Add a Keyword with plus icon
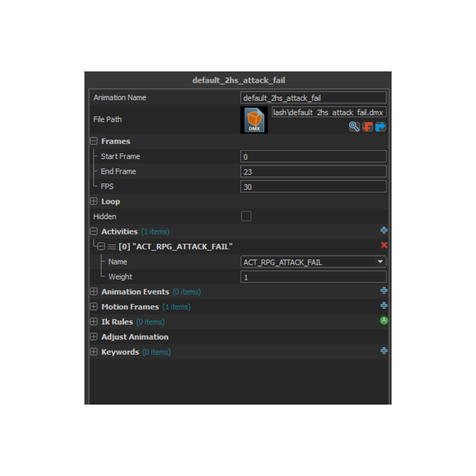 tap(384, 351)
